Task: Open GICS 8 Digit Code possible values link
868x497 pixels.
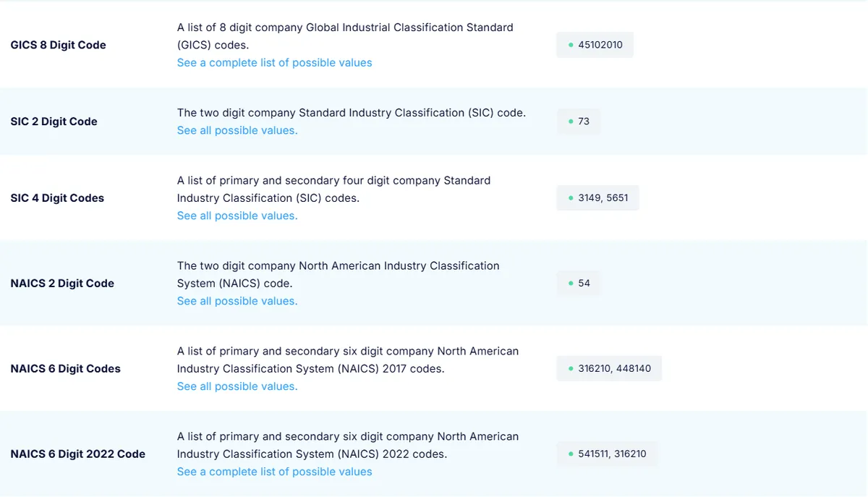Action: [x=275, y=63]
